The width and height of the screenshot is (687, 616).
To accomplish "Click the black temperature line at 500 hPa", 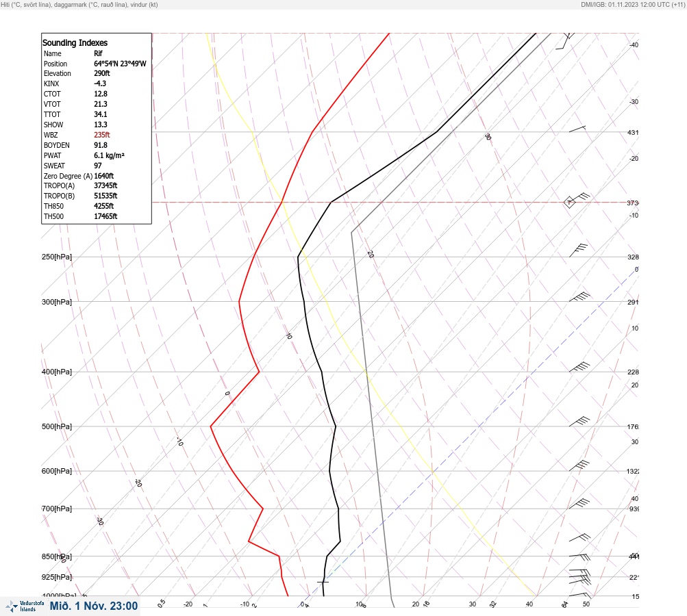I will tap(336, 426).
